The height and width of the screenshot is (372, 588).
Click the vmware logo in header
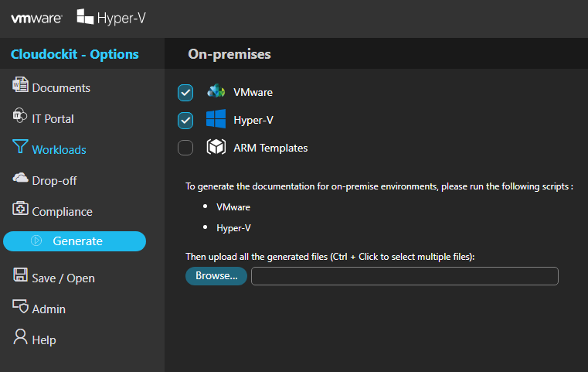(x=36, y=19)
